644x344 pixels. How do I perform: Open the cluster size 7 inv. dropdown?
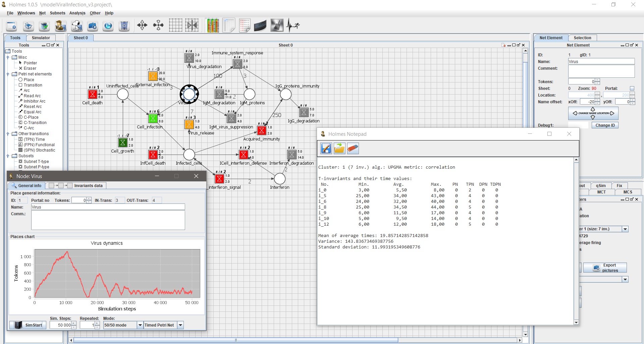(625, 229)
